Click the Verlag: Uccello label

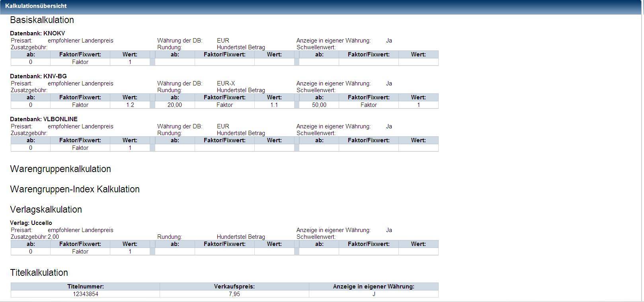click(x=31, y=223)
